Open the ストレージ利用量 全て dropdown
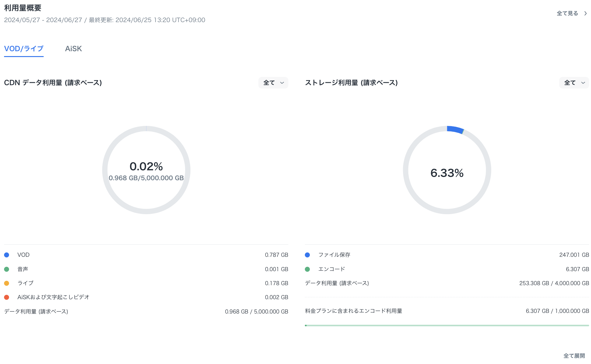 pos(574,83)
